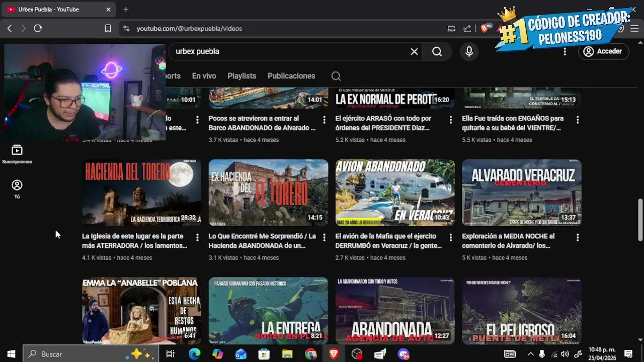Image resolution: width=644 pixels, height=362 pixels.
Task: Open title Ella Fue traída con ENGAÑOS
Action: coord(513,123)
